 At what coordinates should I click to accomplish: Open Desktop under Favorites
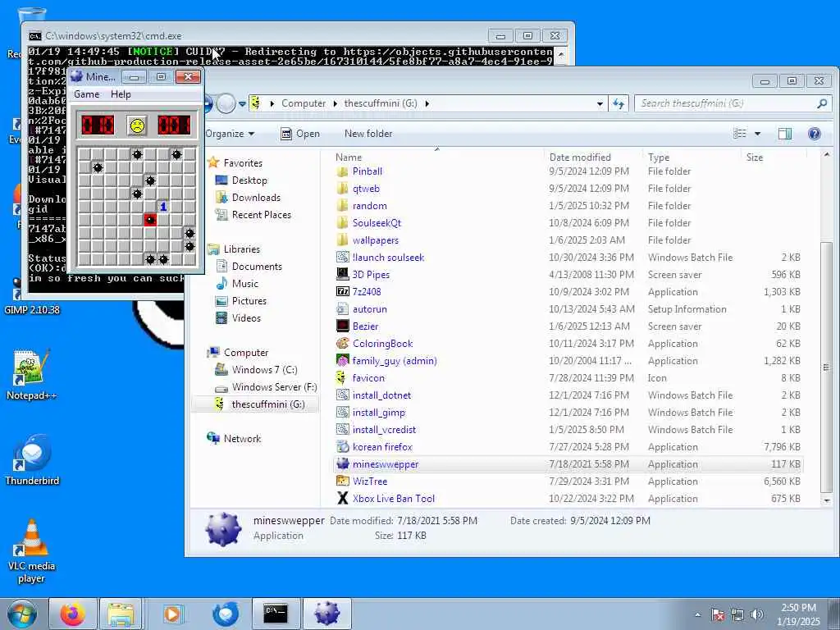[x=249, y=180]
